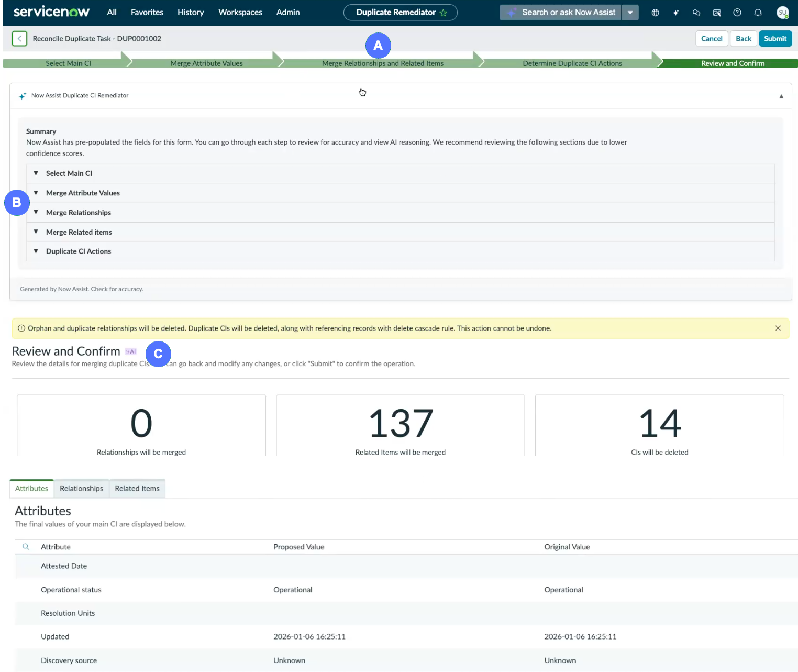Open the search dropdown arrow beside Now Assist search
Image resolution: width=798 pixels, height=672 pixels.
630,13
